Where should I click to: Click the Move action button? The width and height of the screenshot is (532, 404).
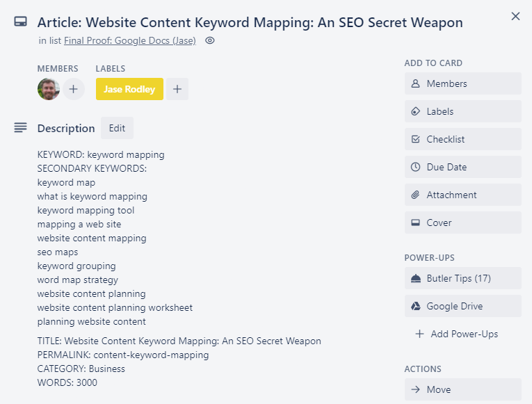462,389
